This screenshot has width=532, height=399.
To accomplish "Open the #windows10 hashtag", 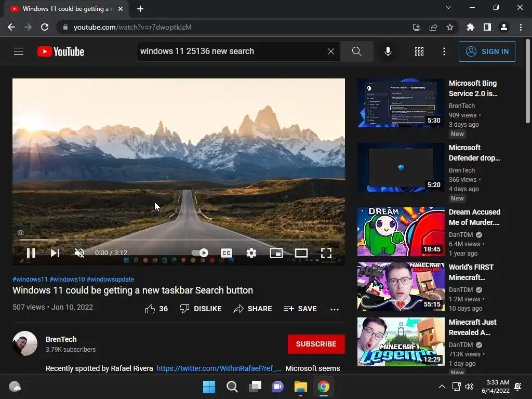I will point(67,279).
